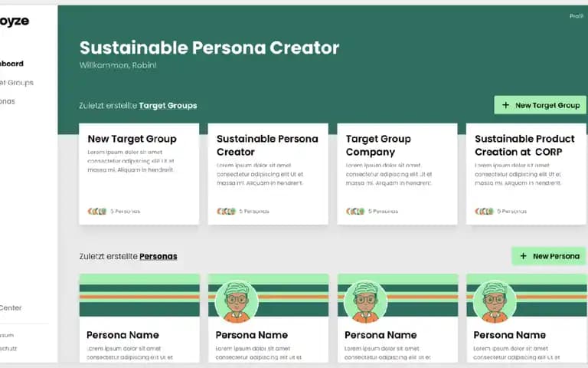Open Personas in the sidebar
This screenshot has width=588, height=368.
[x=8, y=101]
